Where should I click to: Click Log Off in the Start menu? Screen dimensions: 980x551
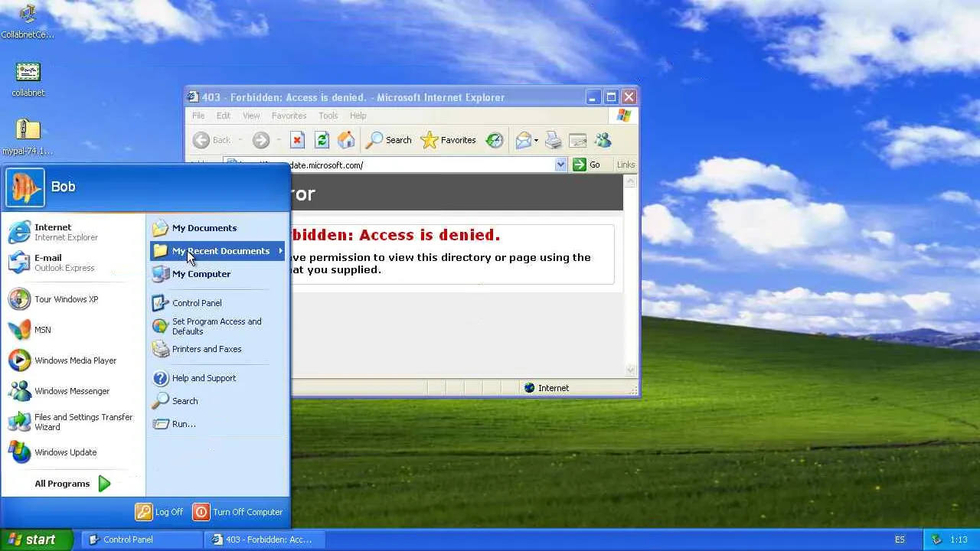(x=160, y=512)
